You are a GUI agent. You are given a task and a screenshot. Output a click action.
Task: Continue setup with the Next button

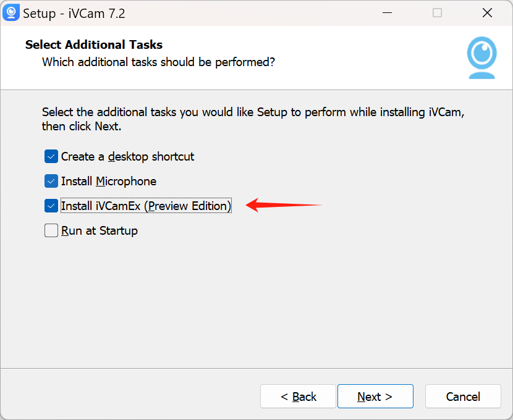375,397
